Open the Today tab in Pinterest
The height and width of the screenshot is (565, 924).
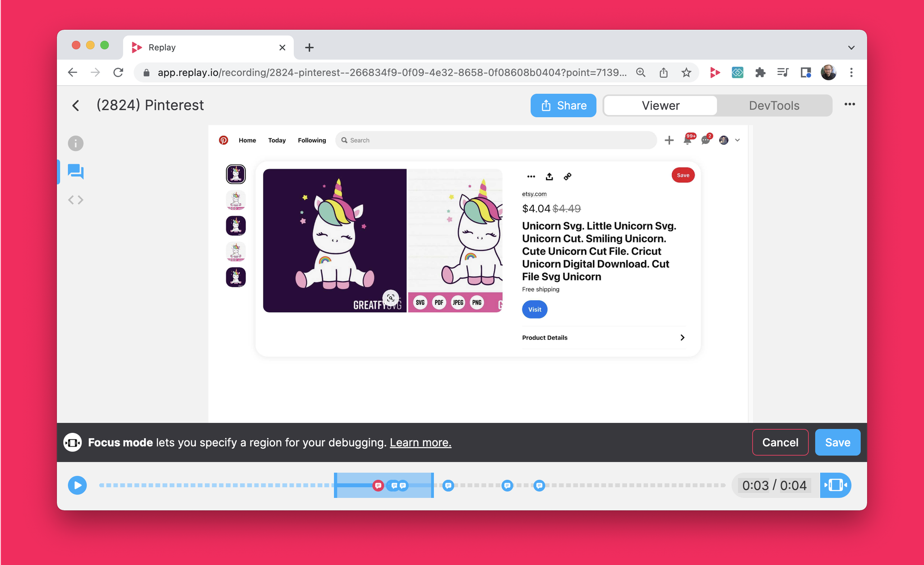click(x=277, y=140)
